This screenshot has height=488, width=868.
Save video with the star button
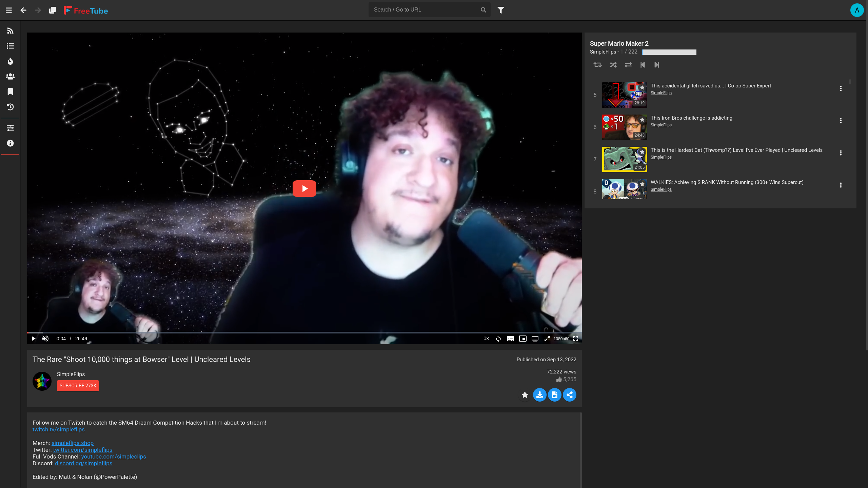click(525, 395)
